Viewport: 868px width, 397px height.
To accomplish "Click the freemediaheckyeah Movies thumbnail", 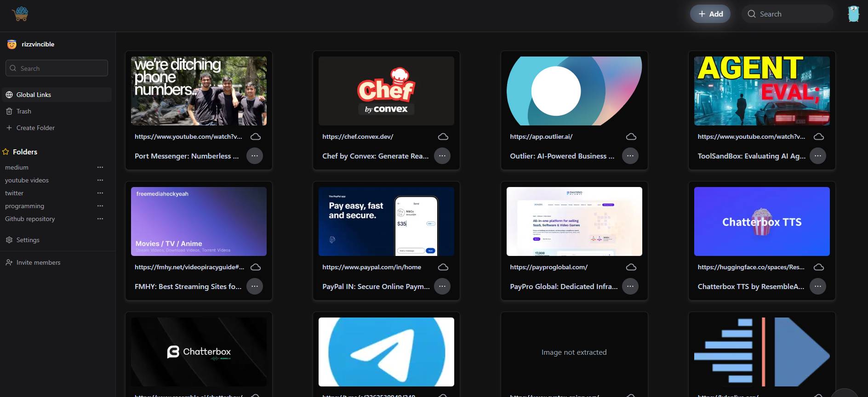I will point(199,221).
